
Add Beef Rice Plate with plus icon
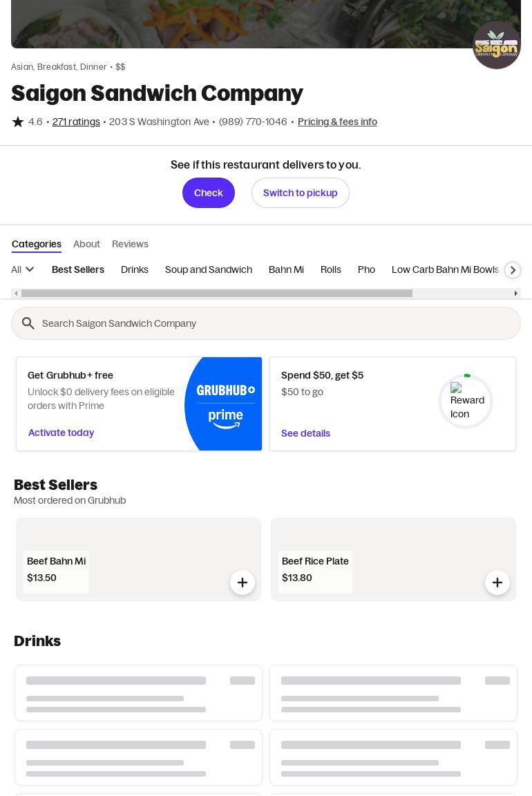(497, 582)
